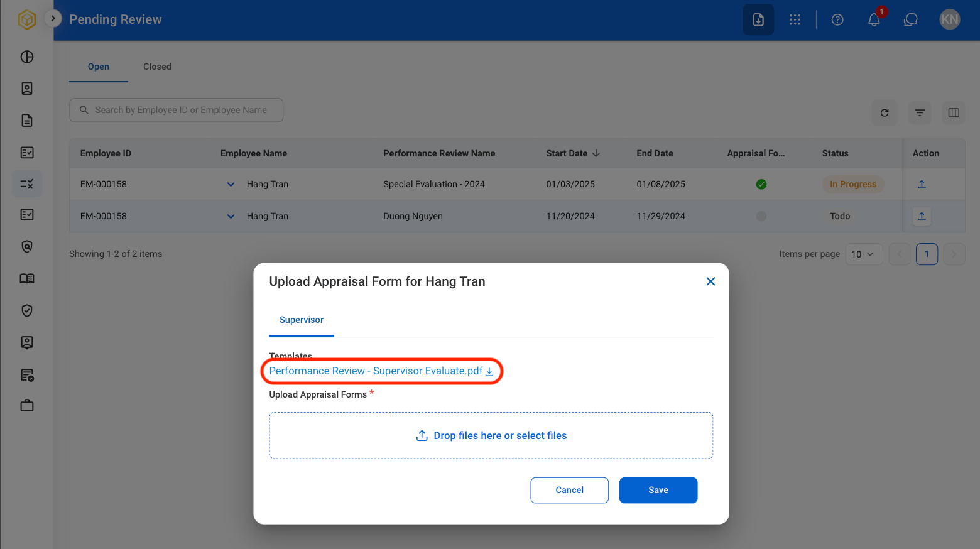Click the Status column header
Viewport: 980px width, 549px height.
point(836,153)
